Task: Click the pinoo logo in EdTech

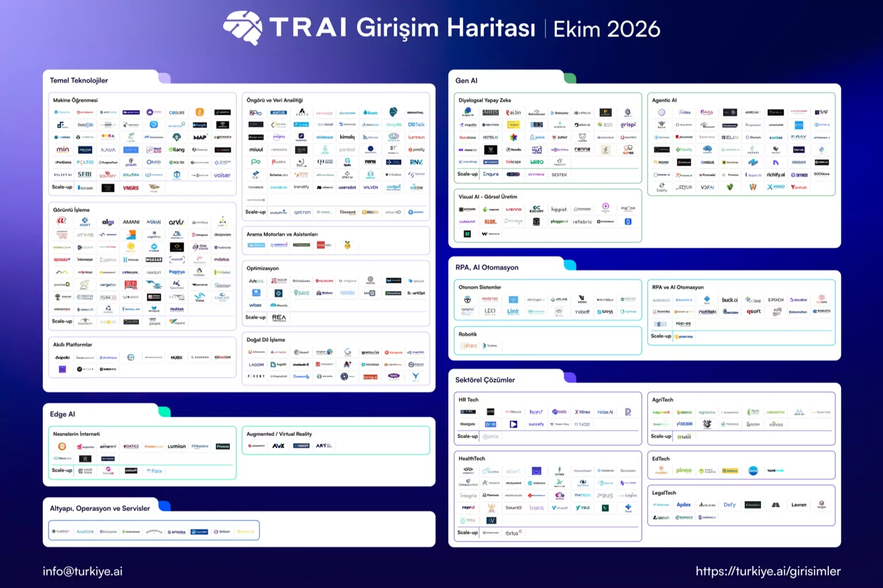Action: click(684, 470)
